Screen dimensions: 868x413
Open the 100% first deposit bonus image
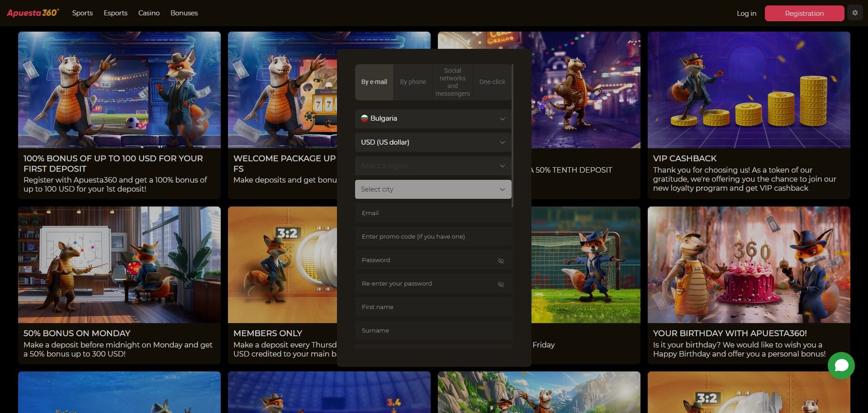119,89
